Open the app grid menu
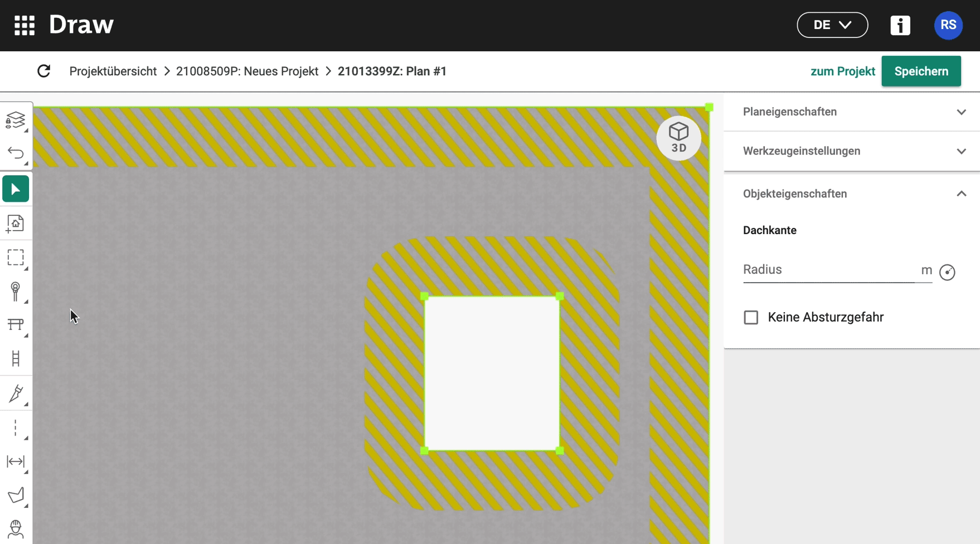This screenshot has width=980, height=544. tap(25, 25)
